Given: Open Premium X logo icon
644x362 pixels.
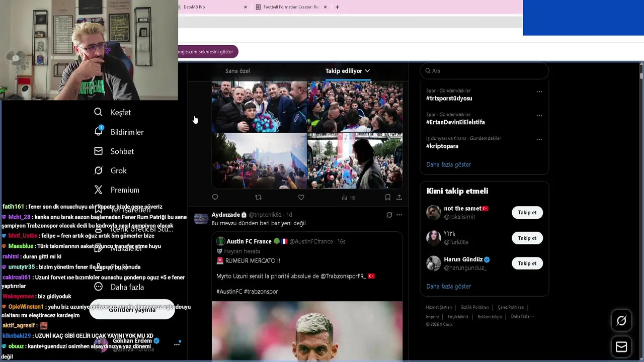Looking at the screenshot, I should pos(99,190).
